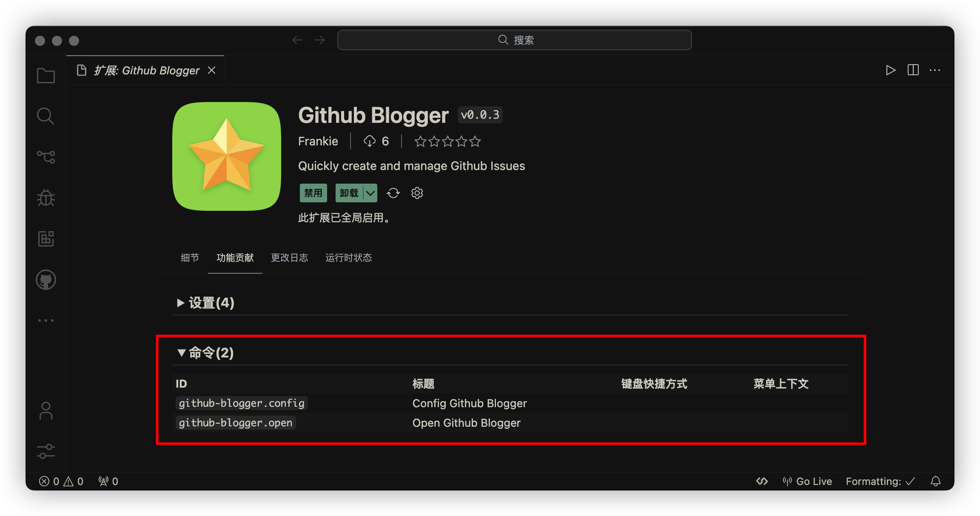980x516 pixels.
Task: Collapse the 命令(2) section
Action: coord(205,352)
